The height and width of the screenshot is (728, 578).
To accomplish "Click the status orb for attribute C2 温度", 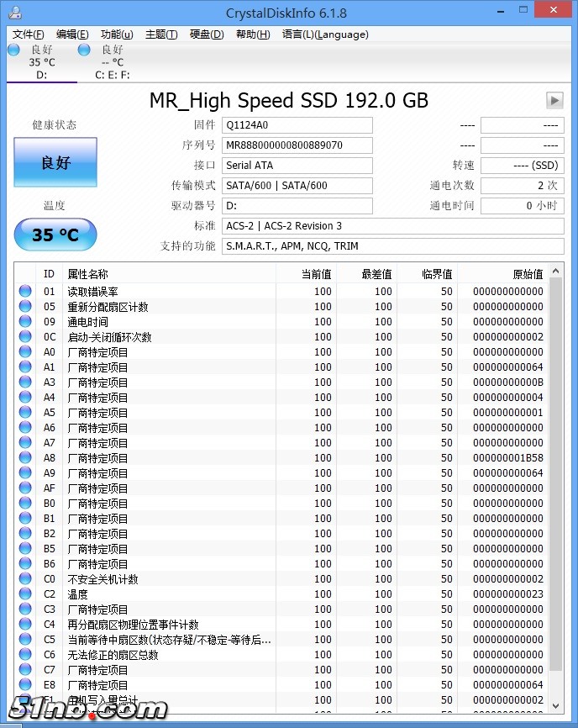I will [25, 594].
